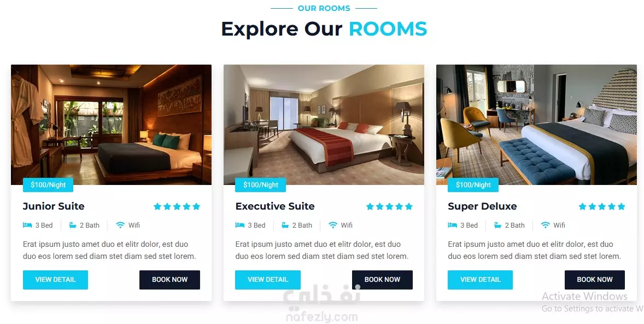View detail for the Junior Suite
This screenshot has width=644, height=324.
pos(55,280)
